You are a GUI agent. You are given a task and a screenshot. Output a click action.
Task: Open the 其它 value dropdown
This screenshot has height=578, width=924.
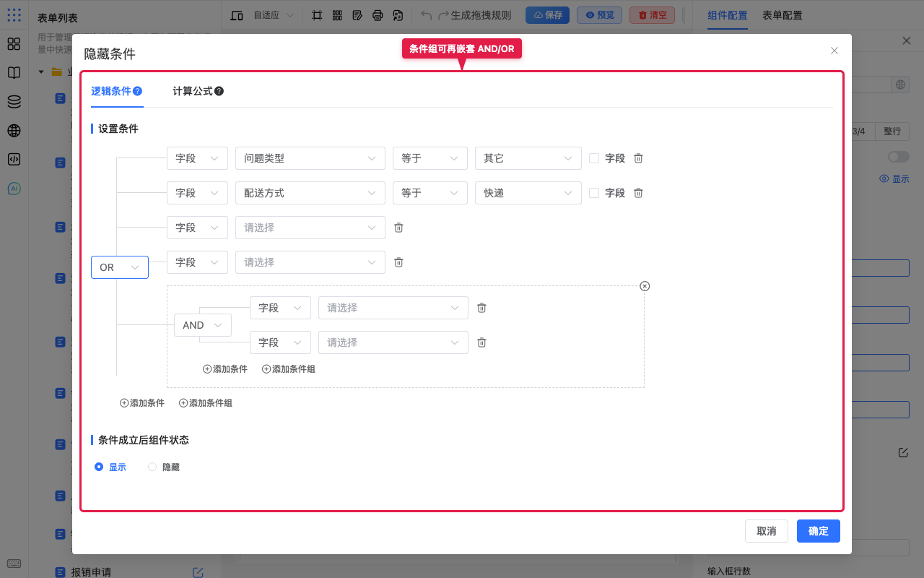click(528, 158)
